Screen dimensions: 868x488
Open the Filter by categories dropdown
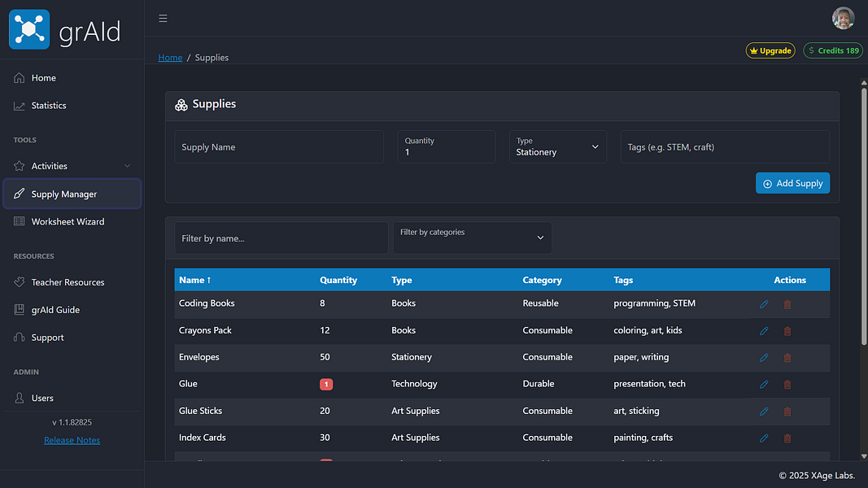(472, 237)
